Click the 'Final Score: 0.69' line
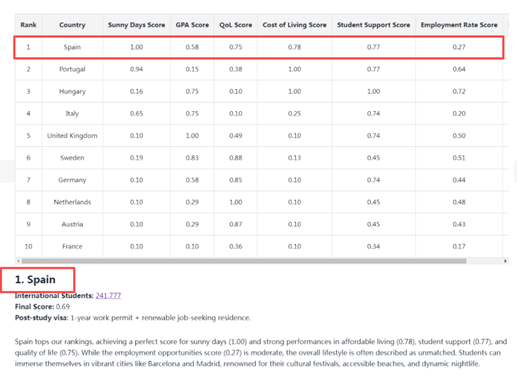 42,306
